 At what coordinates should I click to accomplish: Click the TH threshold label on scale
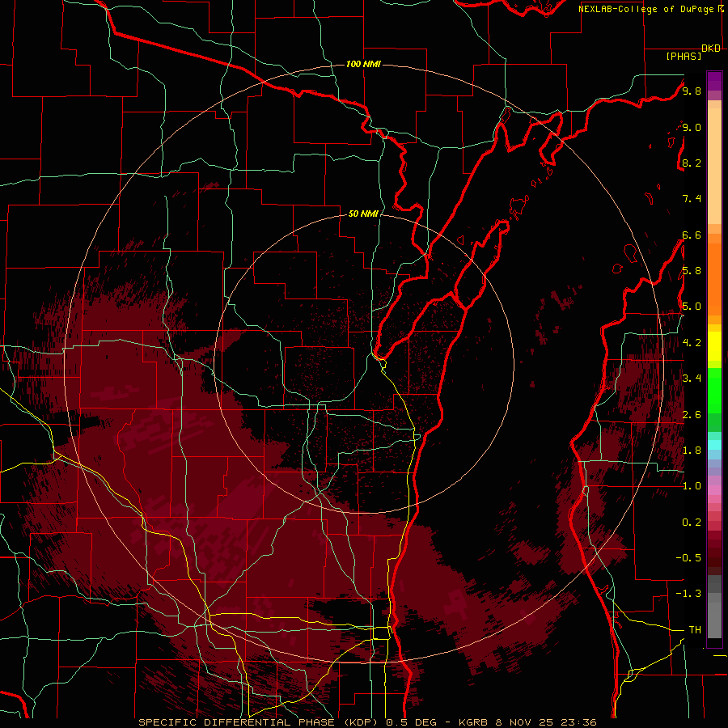click(x=695, y=629)
